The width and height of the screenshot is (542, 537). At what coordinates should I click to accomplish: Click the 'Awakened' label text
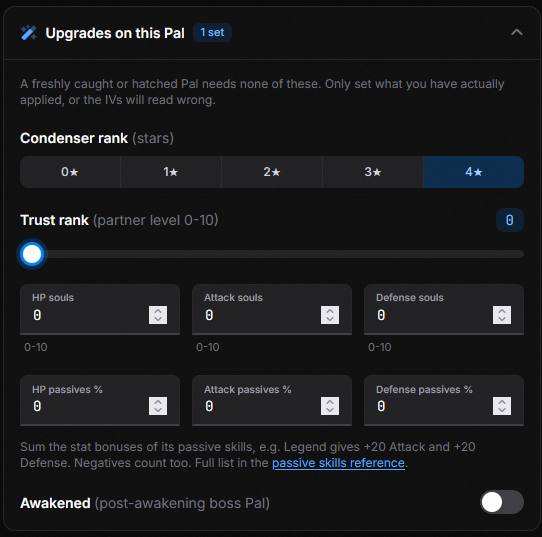coord(55,503)
